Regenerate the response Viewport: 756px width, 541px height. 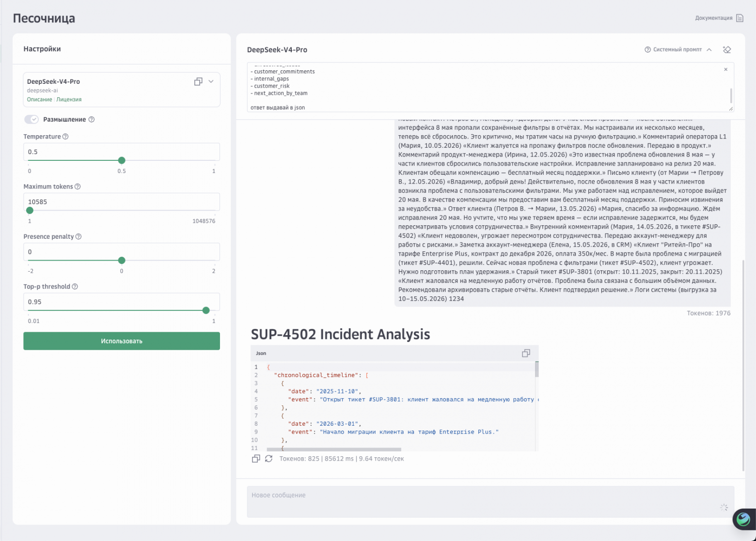point(269,459)
